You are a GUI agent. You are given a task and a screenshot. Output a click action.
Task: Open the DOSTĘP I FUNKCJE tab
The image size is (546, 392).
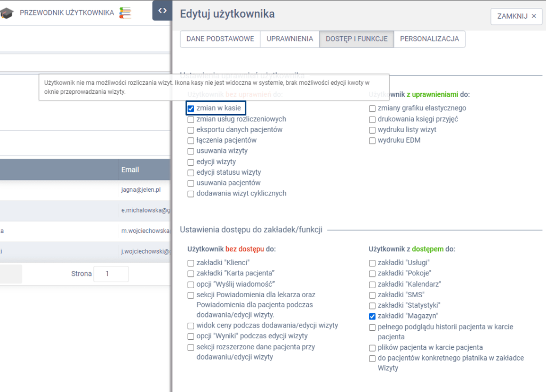[356, 39]
